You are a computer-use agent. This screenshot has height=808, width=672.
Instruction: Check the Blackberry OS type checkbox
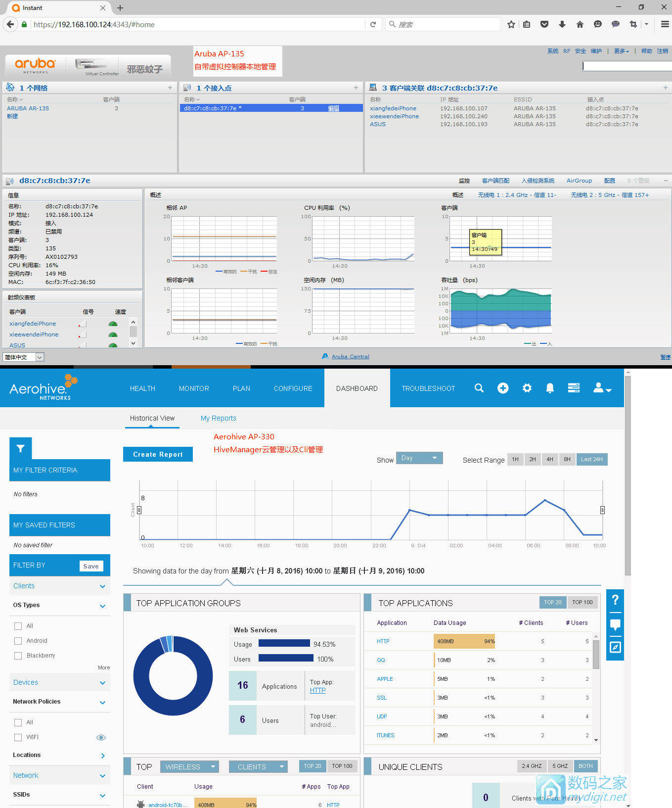(x=18, y=656)
